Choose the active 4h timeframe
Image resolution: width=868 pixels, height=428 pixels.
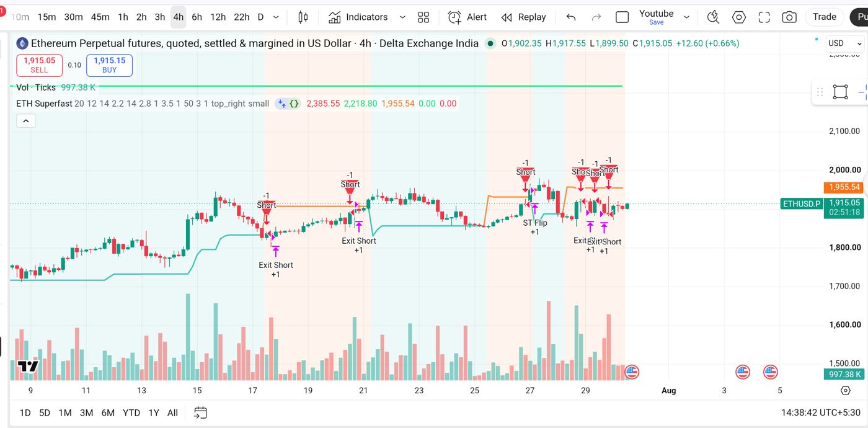click(179, 17)
